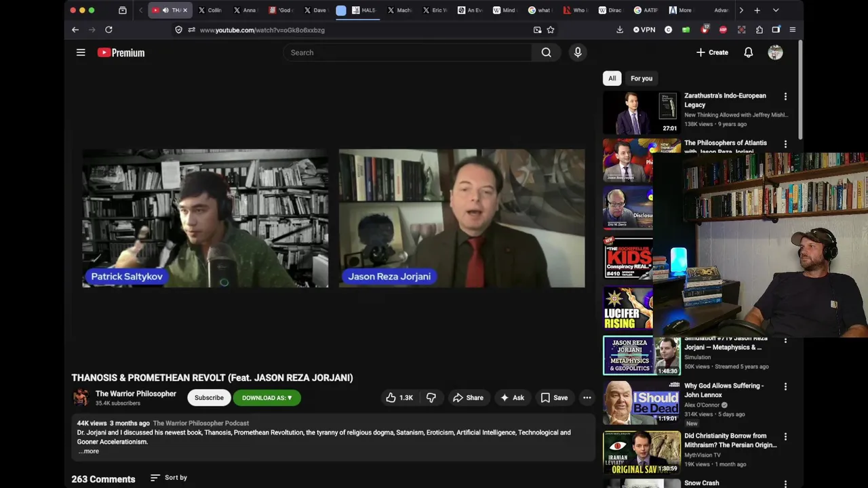Screen dimensions: 868x488
Task: Open the comments Sort by menu
Action: 169,478
